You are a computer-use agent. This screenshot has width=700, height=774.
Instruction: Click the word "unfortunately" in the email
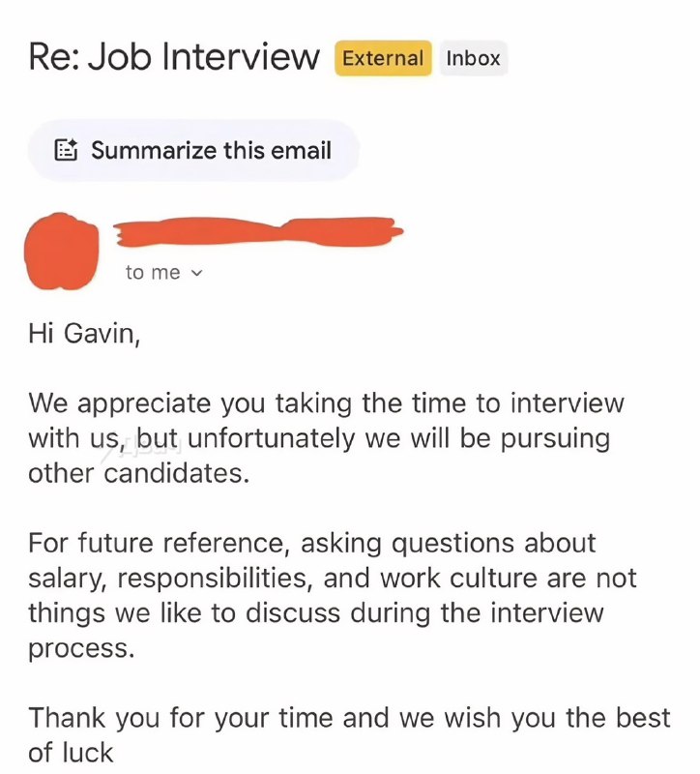click(272, 438)
